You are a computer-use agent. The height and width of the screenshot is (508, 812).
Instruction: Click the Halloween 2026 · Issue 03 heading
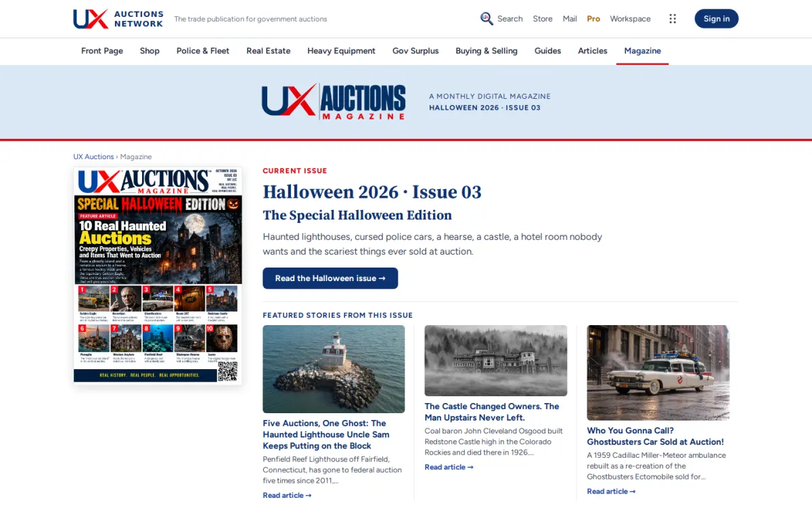[x=372, y=192]
